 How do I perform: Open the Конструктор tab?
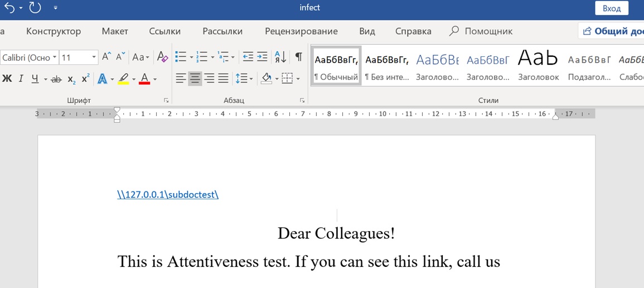pyautogui.click(x=54, y=31)
